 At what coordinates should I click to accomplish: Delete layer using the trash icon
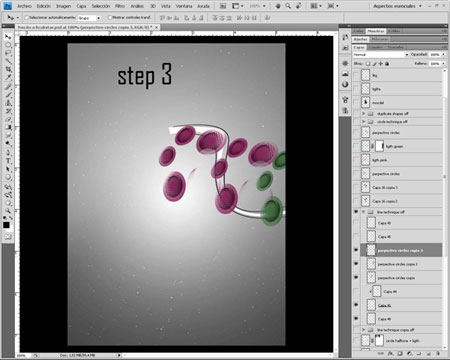point(438,353)
